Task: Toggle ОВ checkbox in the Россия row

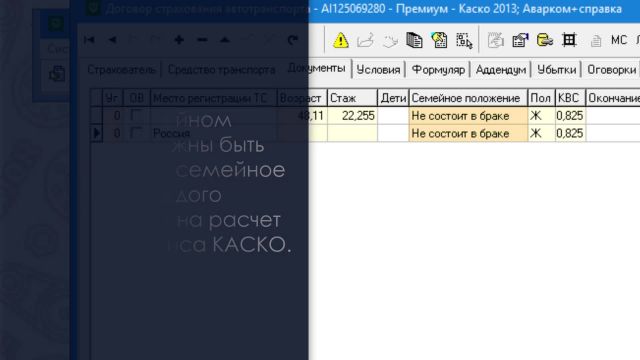Action: click(x=136, y=133)
